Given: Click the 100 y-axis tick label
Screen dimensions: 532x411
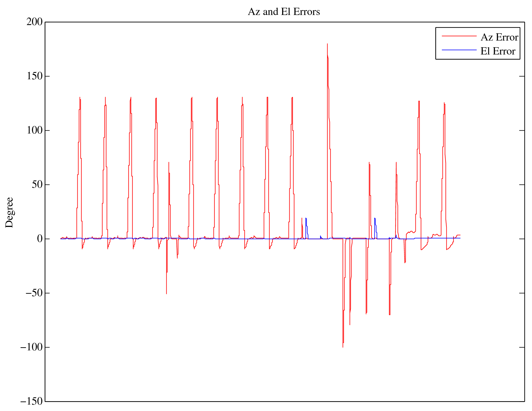Looking at the screenshot, I should pyautogui.click(x=34, y=130).
